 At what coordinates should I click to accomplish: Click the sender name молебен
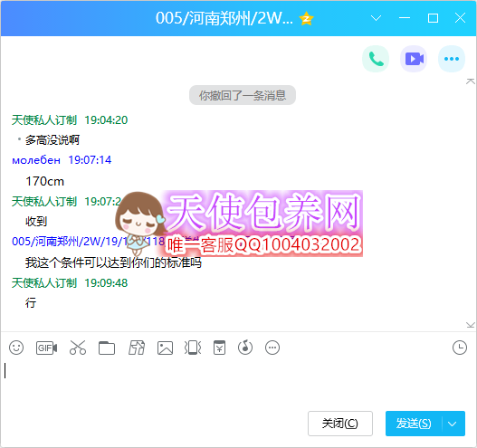click(36, 160)
